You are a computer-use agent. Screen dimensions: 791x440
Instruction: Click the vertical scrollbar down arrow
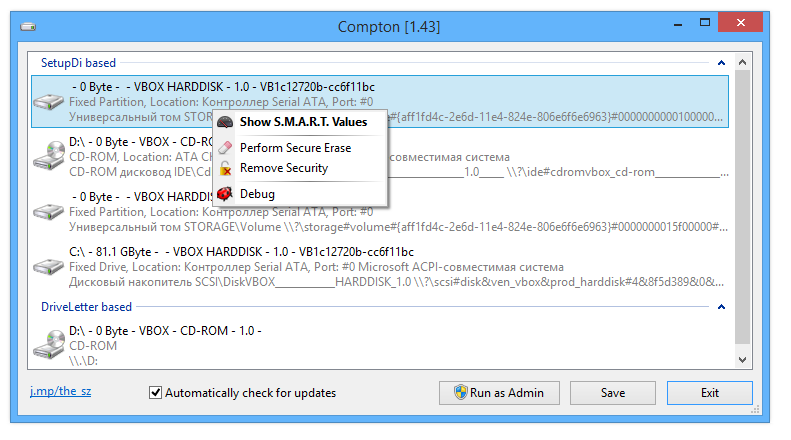(742, 359)
